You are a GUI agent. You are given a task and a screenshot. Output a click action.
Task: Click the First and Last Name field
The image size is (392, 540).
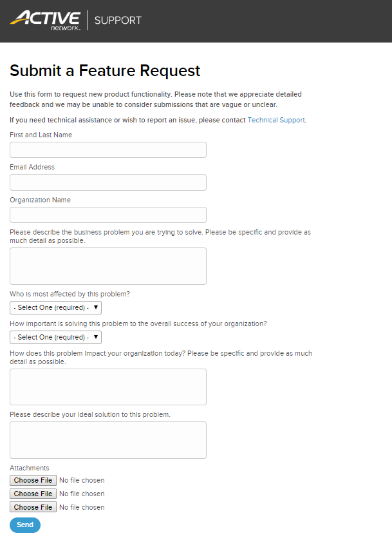point(108,150)
